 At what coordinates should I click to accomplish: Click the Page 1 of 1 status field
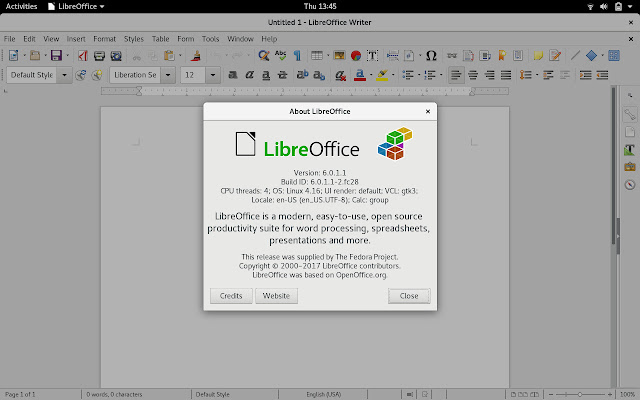(x=20, y=394)
